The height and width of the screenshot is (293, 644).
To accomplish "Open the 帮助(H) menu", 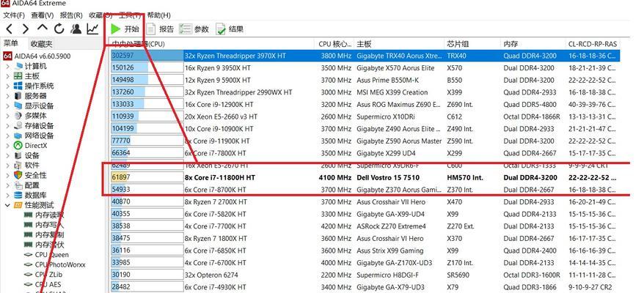I will (x=158, y=15).
